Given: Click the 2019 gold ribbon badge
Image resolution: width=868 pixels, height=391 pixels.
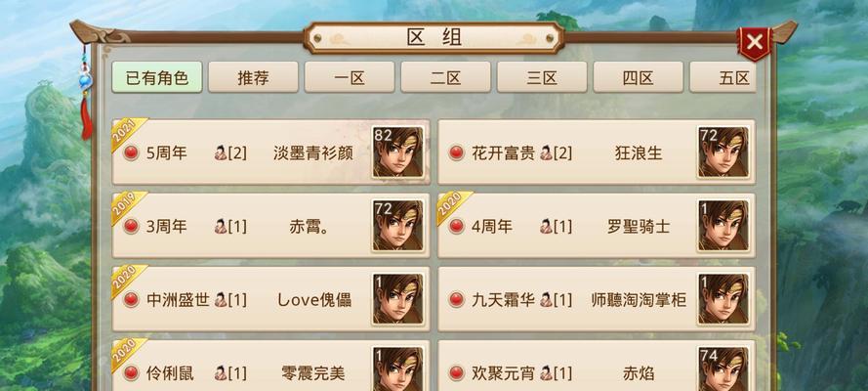Looking at the screenshot, I should coord(129,207).
